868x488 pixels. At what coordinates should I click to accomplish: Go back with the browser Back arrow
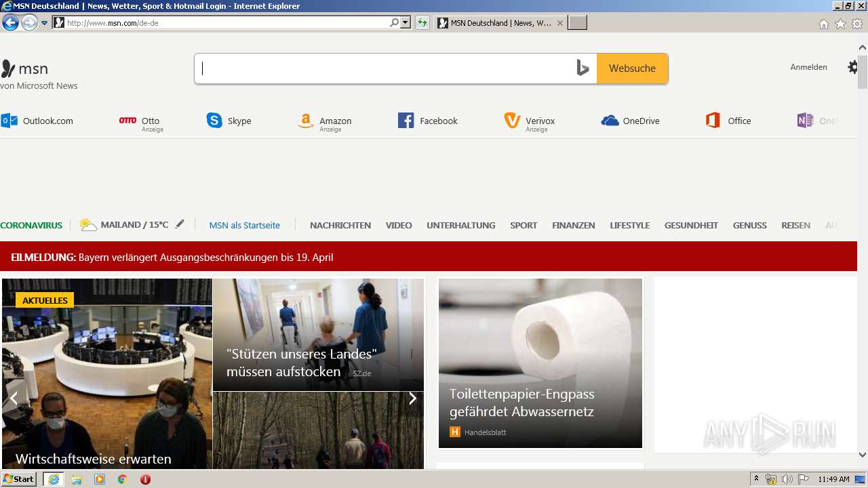pos(10,23)
